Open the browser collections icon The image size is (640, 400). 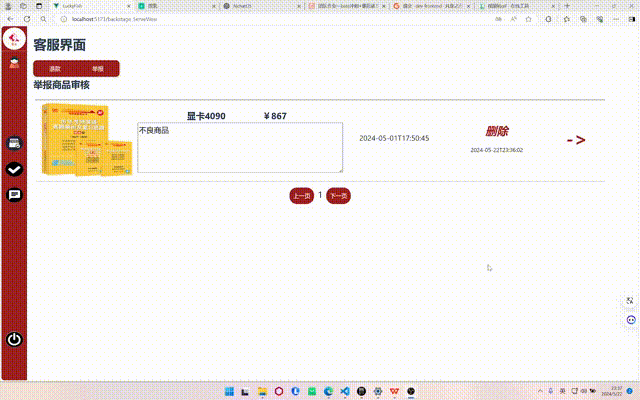(x=583, y=19)
